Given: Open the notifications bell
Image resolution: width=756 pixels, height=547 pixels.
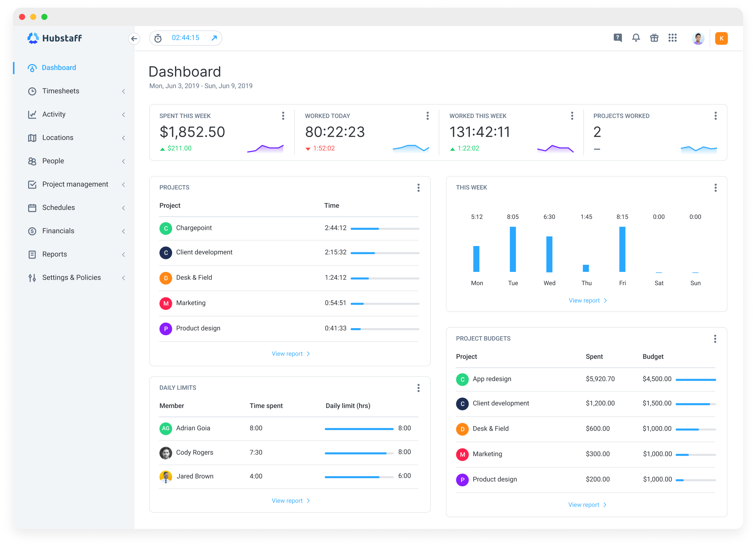Looking at the screenshot, I should click(x=636, y=38).
